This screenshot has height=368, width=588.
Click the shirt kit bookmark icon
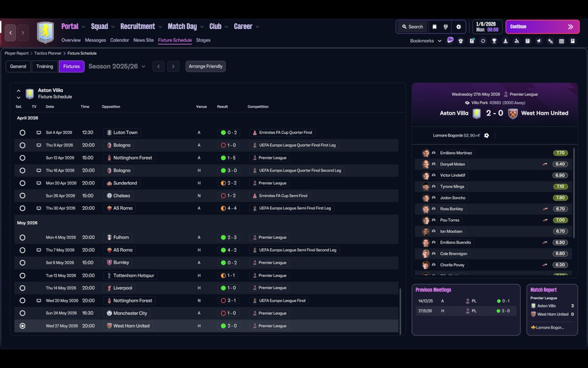[x=461, y=41]
